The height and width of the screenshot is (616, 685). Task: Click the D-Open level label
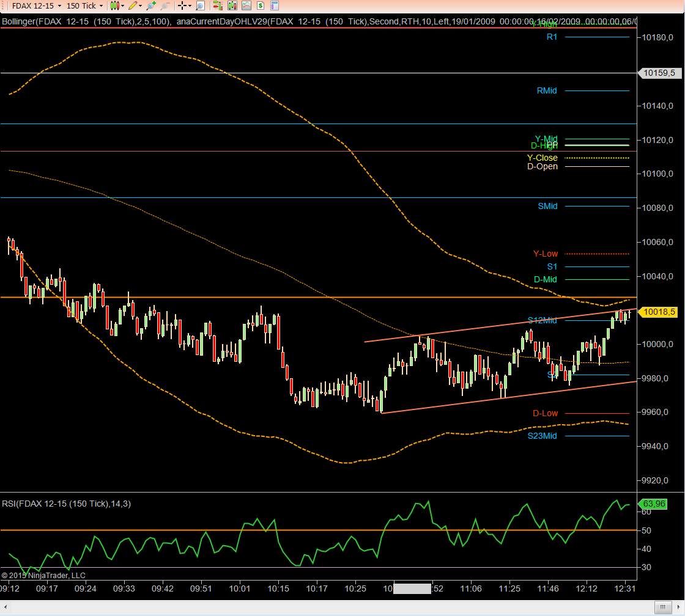(x=542, y=166)
